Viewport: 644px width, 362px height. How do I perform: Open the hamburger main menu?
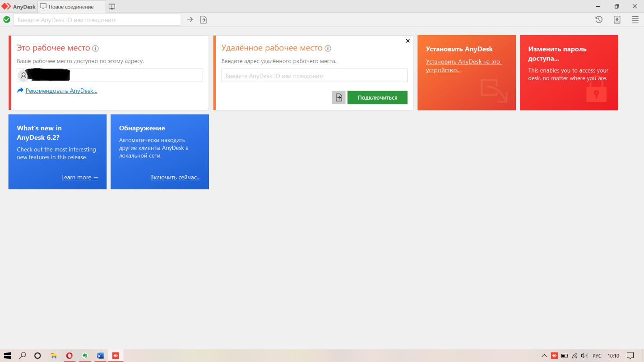635,19
